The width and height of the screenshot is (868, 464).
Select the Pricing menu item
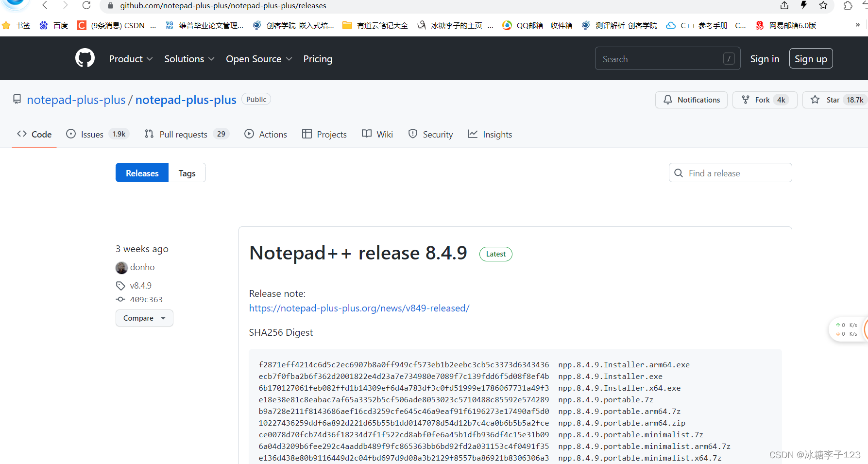[318, 58]
